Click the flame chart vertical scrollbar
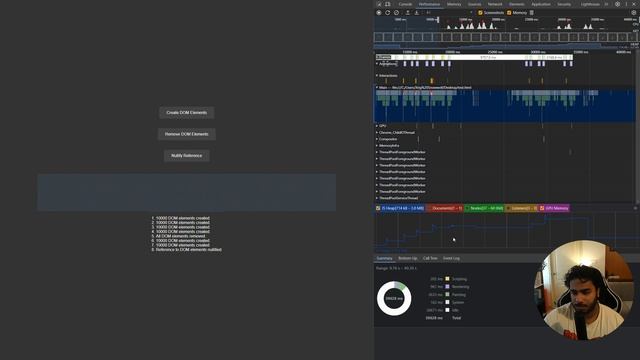Viewport: 640px width, 360px height. click(638, 127)
